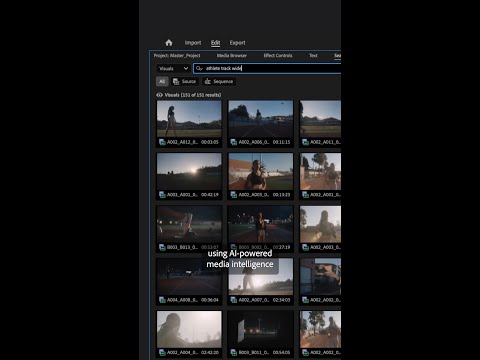The image size is (480, 360).
Task: Select the sunset thumbnail A003_A001_0
Action: [x=189, y=171]
